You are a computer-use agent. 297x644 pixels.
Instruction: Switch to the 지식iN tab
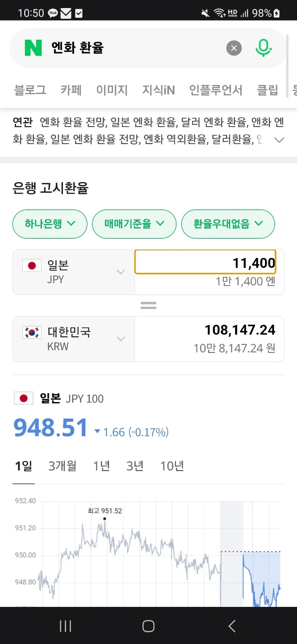click(x=159, y=90)
